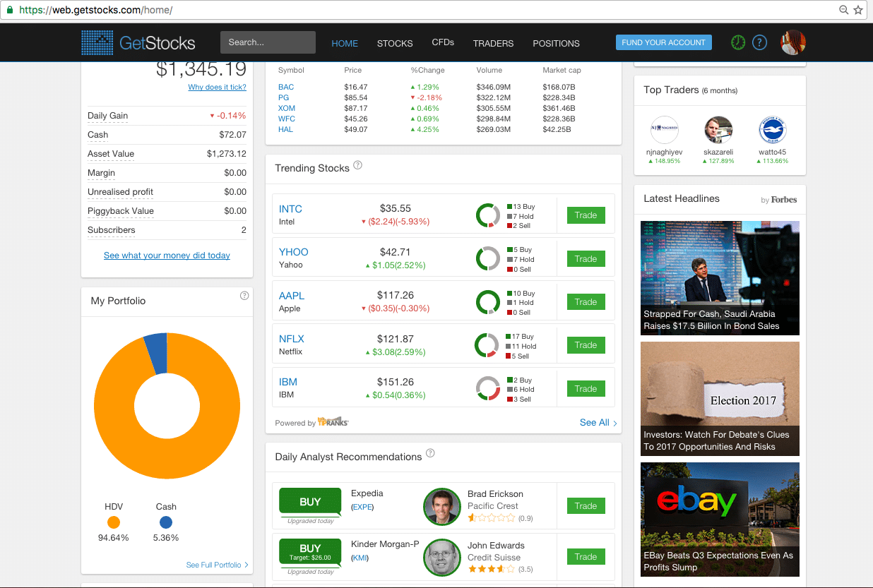Open the TRADERS menu item
The image size is (873, 588).
coord(493,43)
